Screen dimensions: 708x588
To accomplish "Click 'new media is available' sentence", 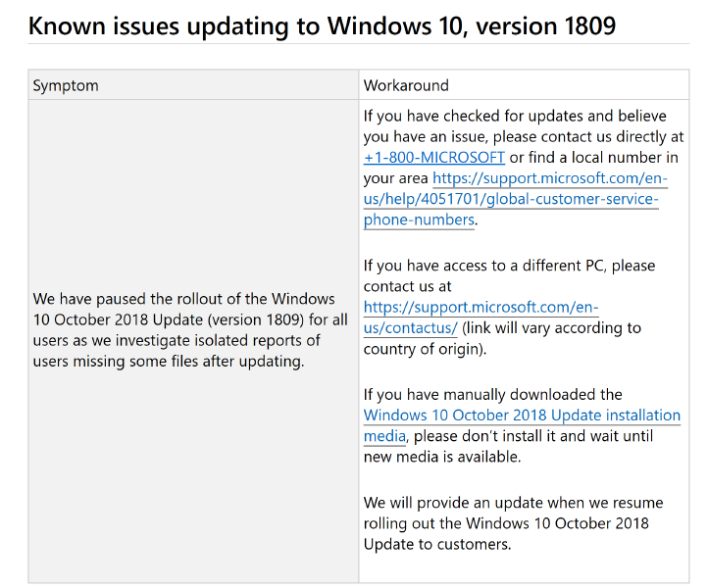I will click(x=442, y=457).
